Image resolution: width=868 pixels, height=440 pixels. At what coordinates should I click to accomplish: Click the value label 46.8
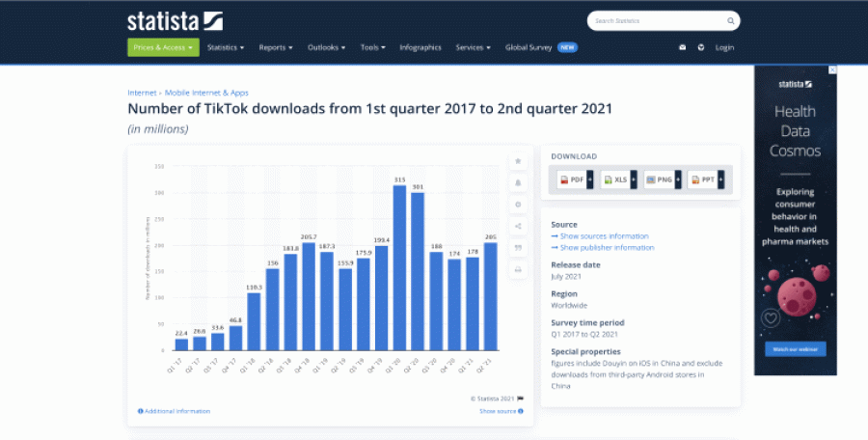236,320
